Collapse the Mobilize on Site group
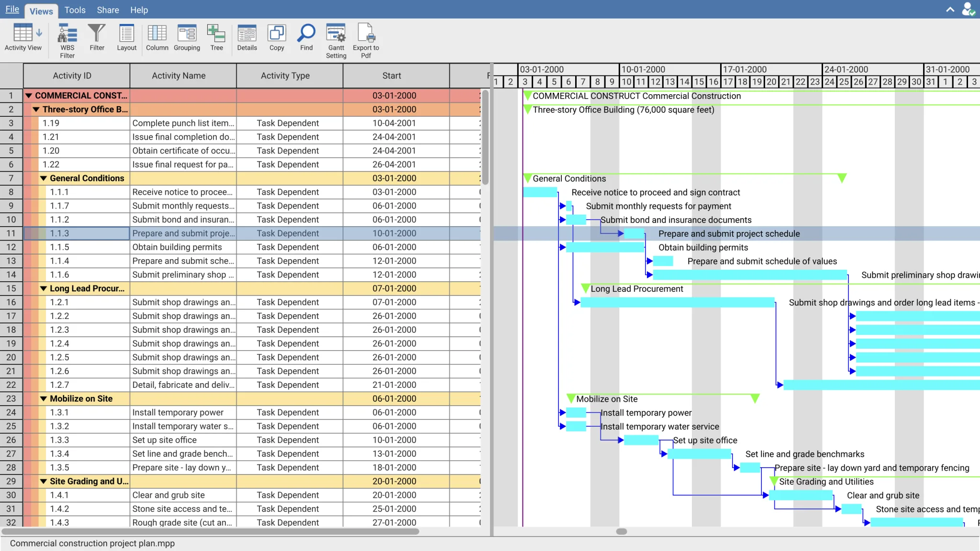 [44, 398]
